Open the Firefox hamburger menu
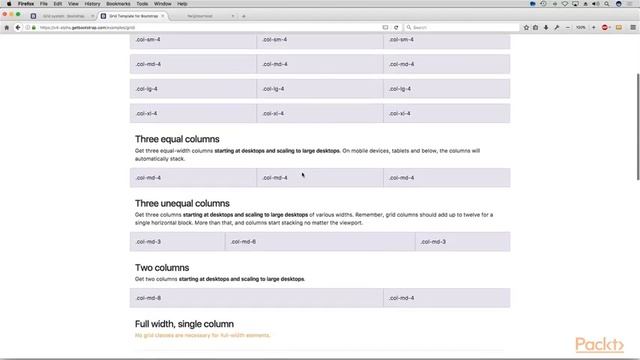The image size is (640, 360). (x=633, y=27)
